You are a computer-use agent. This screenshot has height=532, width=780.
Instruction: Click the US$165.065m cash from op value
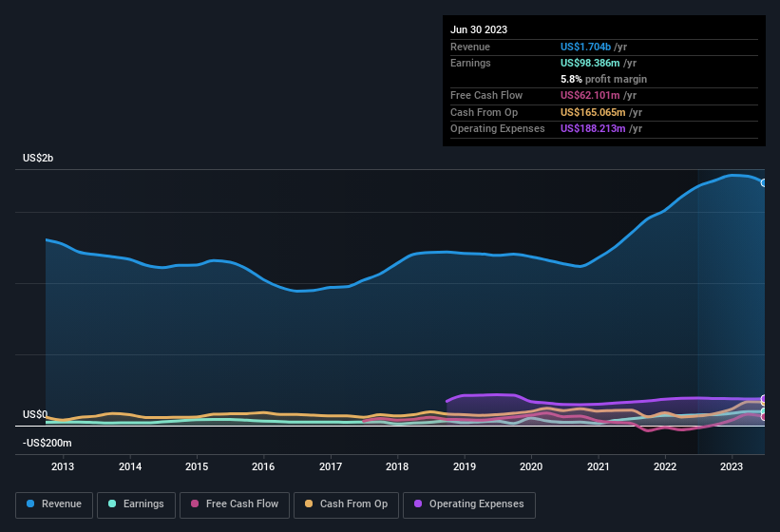tap(593, 112)
